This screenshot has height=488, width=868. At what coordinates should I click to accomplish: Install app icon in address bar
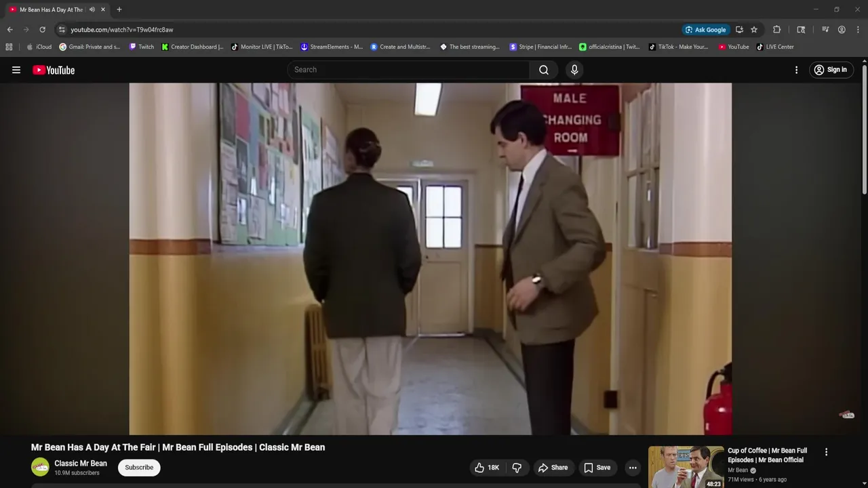[739, 30]
